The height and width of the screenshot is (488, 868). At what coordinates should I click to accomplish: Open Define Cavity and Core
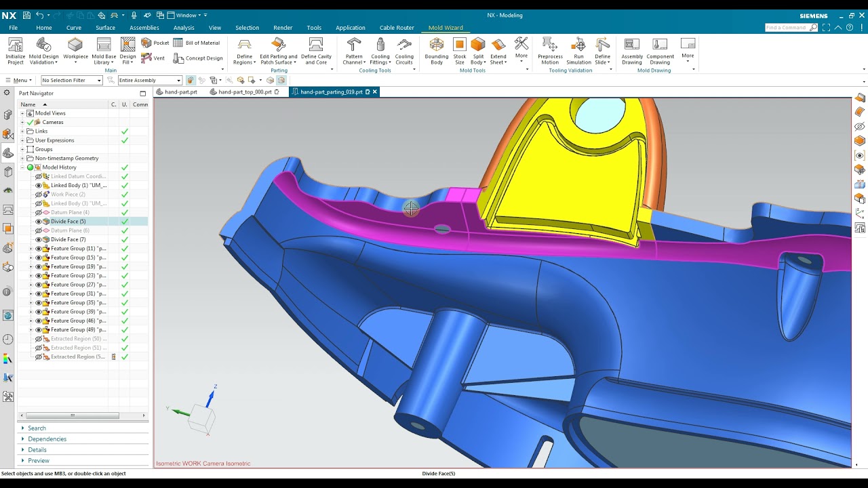tap(316, 51)
